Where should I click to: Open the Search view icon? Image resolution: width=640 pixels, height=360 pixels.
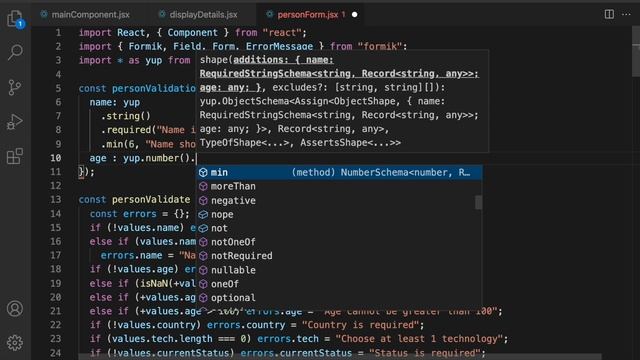[x=15, y=52]
